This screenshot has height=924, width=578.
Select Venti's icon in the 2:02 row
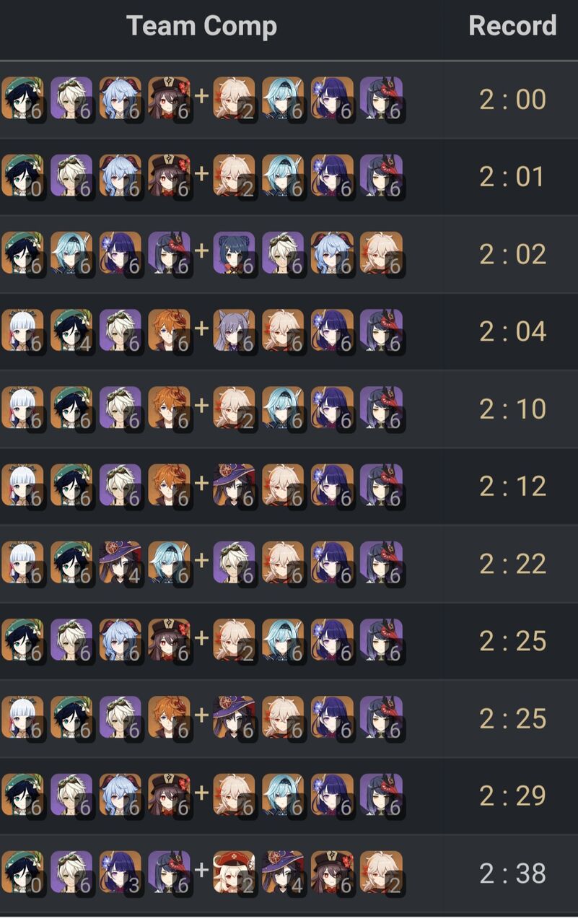pos(22,253)
